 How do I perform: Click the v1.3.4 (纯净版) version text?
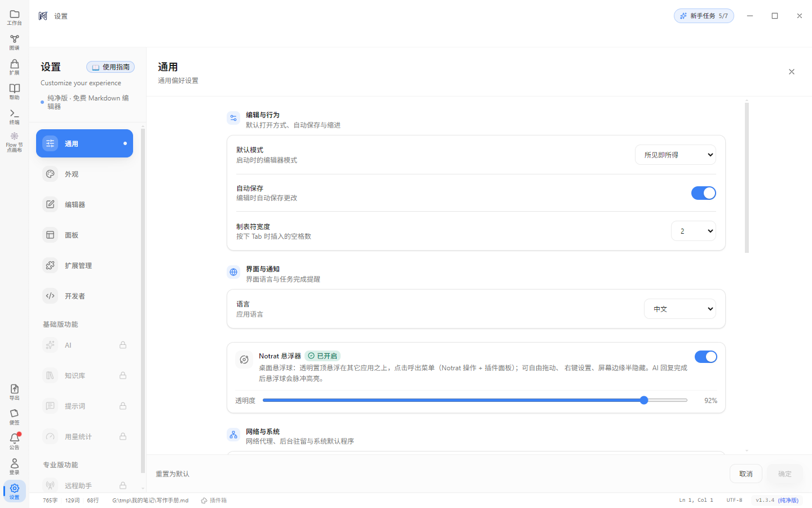coord(777,501)
